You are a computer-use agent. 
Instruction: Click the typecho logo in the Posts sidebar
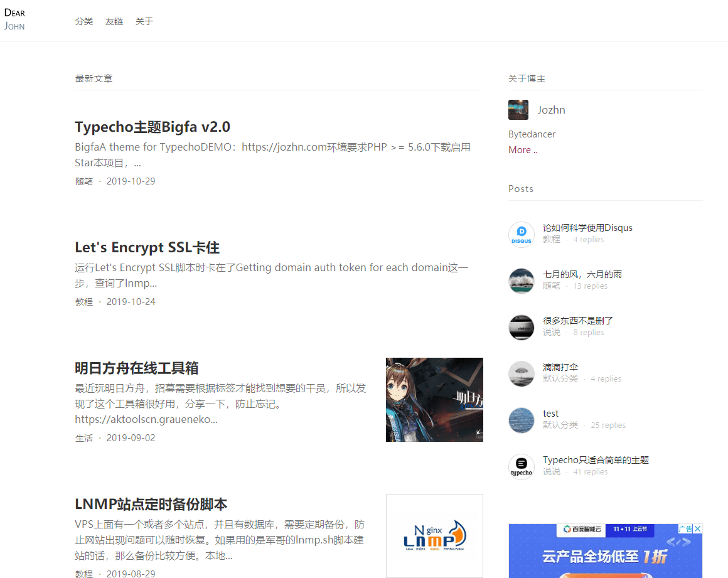(x=522, y=466)
